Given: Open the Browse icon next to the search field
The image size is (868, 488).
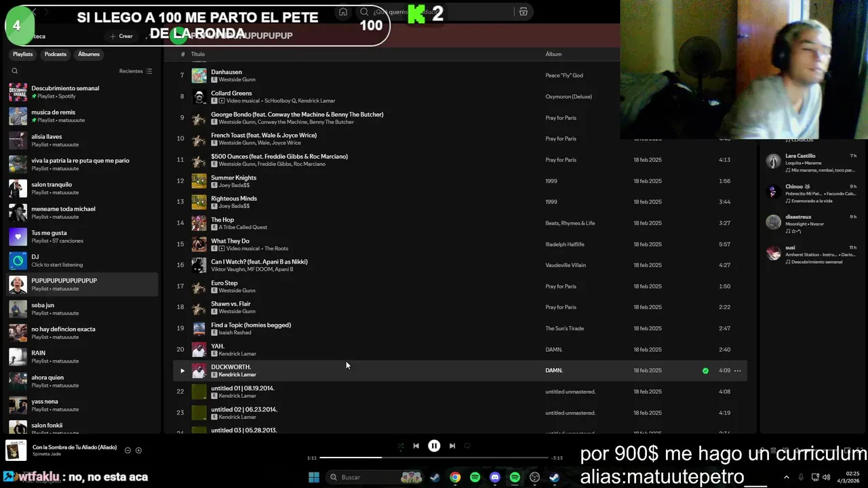Looking at the screenshot, I should coord(523,12).
